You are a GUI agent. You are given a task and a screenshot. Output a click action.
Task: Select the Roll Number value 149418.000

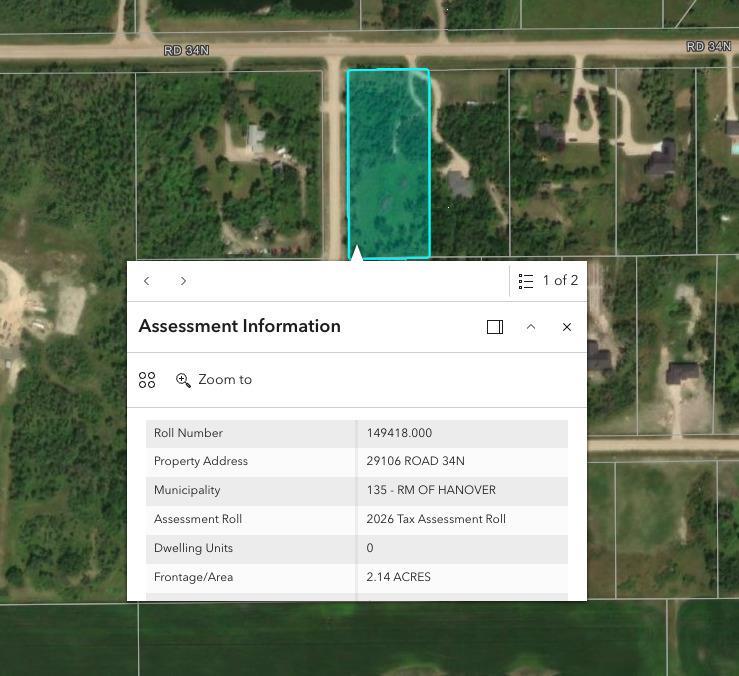[x=399, y=433]
